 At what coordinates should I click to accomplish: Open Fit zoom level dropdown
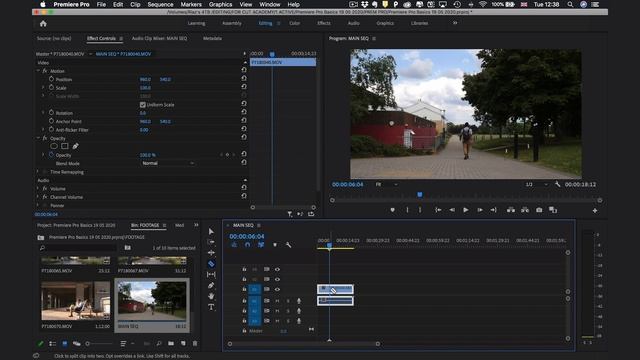point(386,184)
